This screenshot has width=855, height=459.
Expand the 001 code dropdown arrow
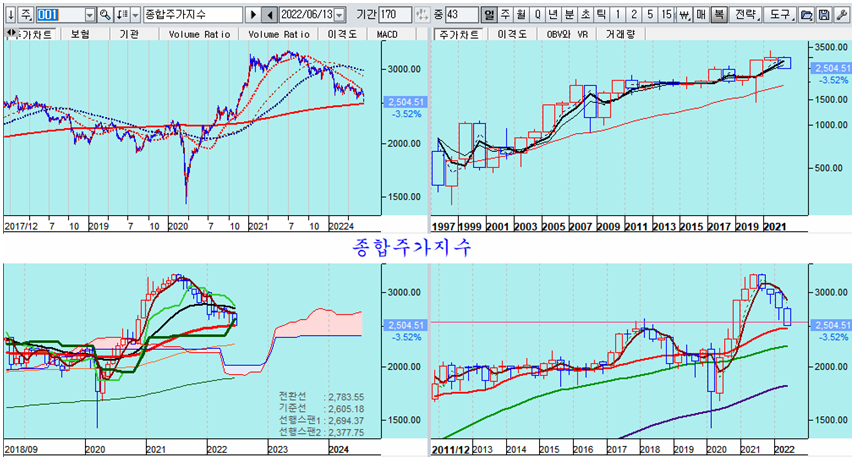tap(90, 15)
